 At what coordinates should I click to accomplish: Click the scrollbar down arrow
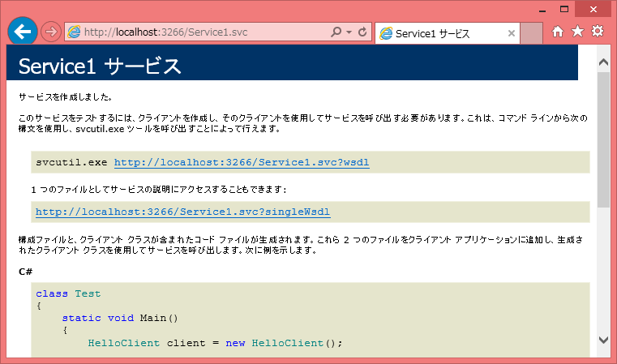[603, 340]
